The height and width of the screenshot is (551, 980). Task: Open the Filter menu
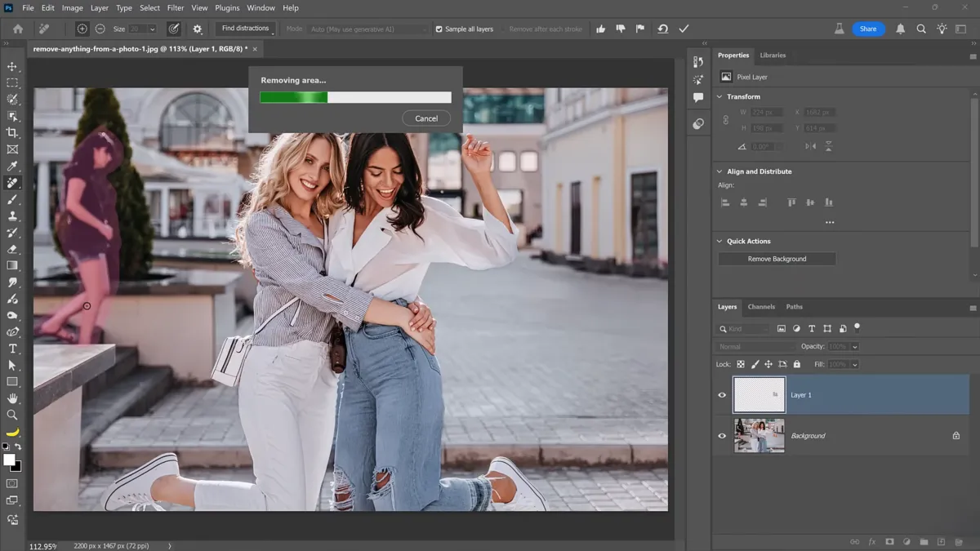[176, 7]
